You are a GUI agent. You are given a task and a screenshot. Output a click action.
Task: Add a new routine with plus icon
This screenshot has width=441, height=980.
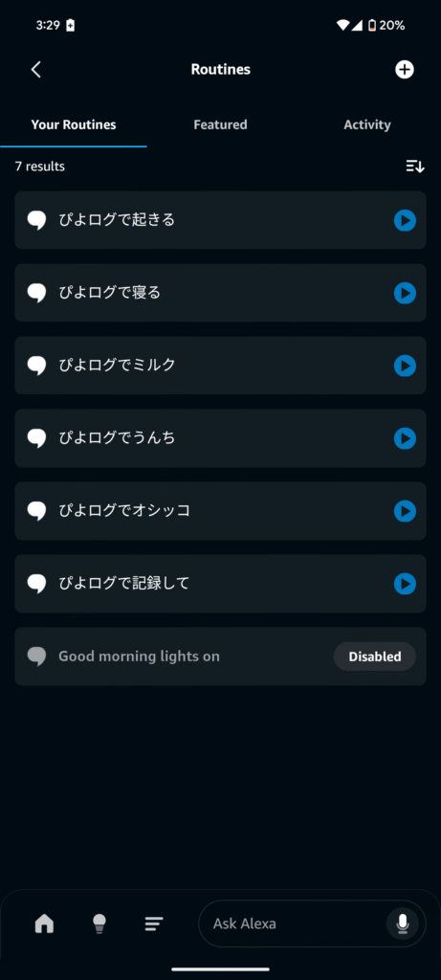(x=405, y=69)
